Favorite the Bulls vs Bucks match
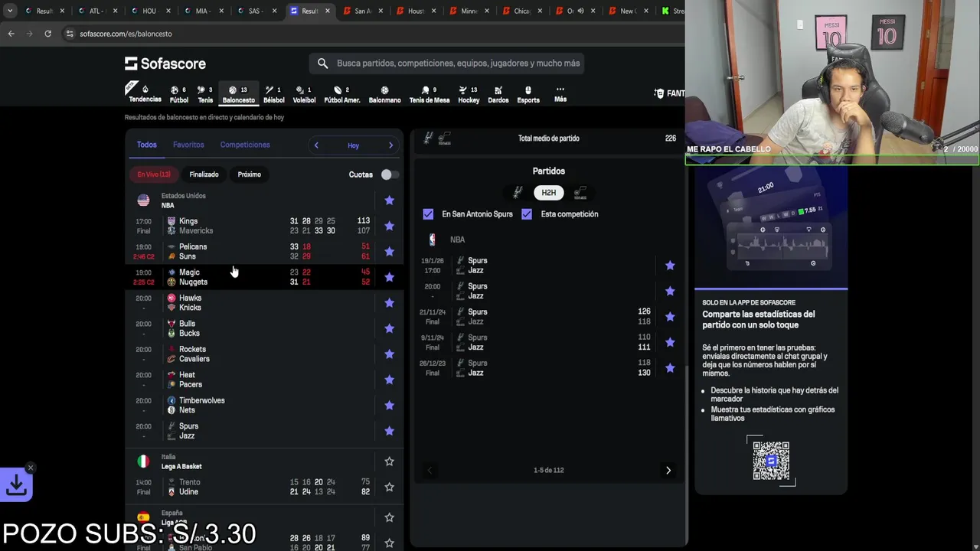This screenshot has height=551, width=980. (389, 328)
